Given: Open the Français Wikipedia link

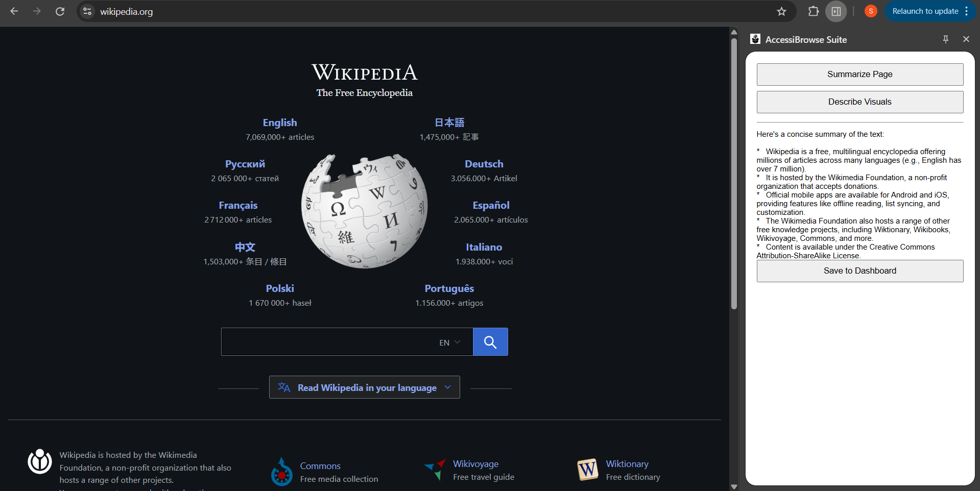Looking at the screenshot, I should pos(238,205).
